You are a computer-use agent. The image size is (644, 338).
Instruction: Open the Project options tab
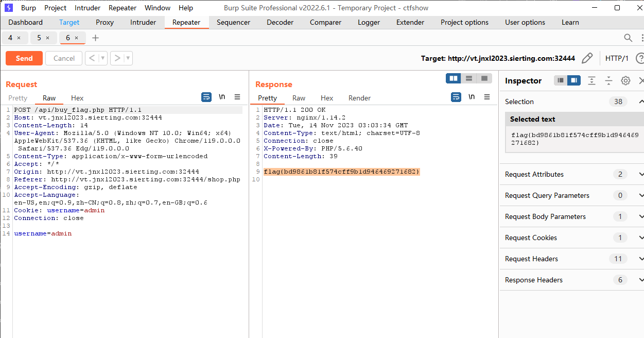tap(464, 22)
